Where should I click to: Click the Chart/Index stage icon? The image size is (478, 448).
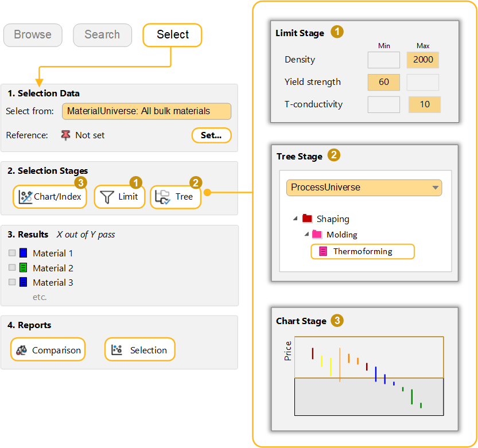click(25, 197)
